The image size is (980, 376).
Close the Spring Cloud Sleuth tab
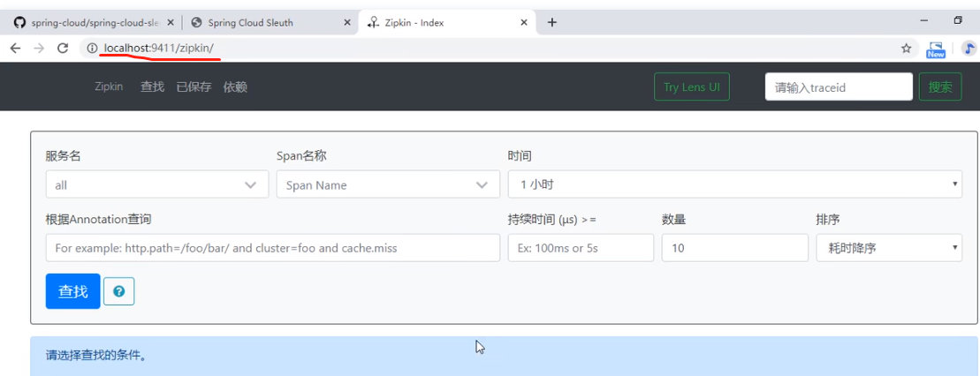click(347, 22)
